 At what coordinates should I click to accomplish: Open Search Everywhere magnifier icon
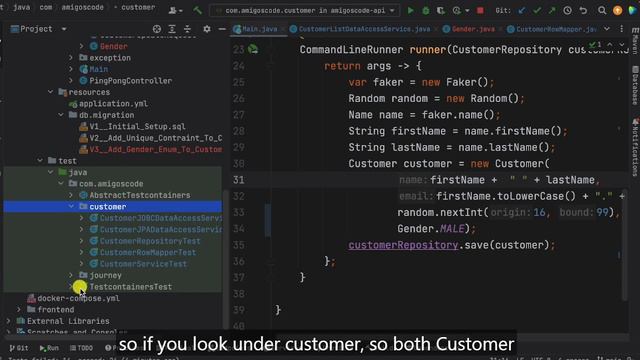click(x=602, y=11)
